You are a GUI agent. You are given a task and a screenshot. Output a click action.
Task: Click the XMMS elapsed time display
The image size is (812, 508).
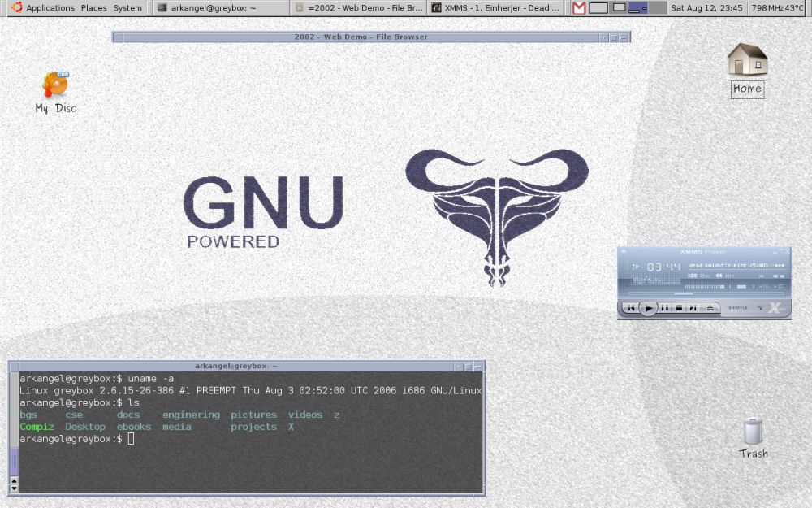(x=661, y=267)
